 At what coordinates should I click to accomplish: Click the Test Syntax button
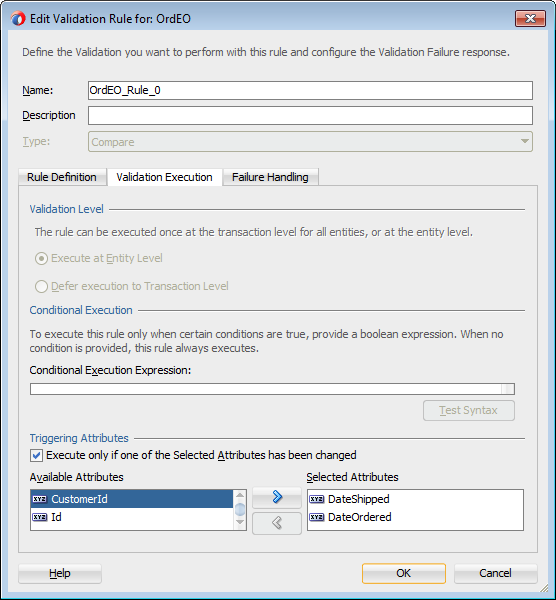(469, 411)
